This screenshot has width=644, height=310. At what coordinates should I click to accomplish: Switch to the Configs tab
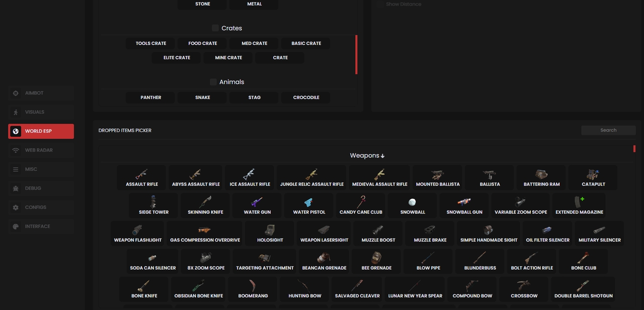point(41,208)
